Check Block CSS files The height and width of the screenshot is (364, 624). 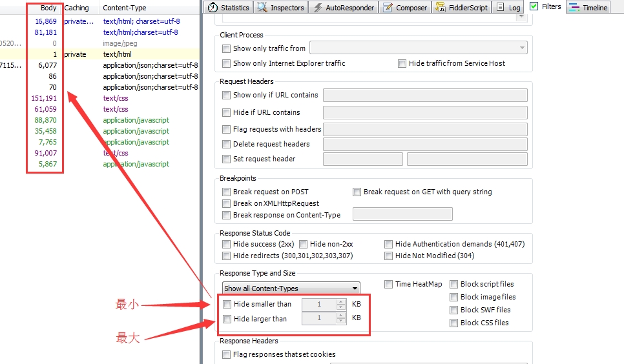453,323
